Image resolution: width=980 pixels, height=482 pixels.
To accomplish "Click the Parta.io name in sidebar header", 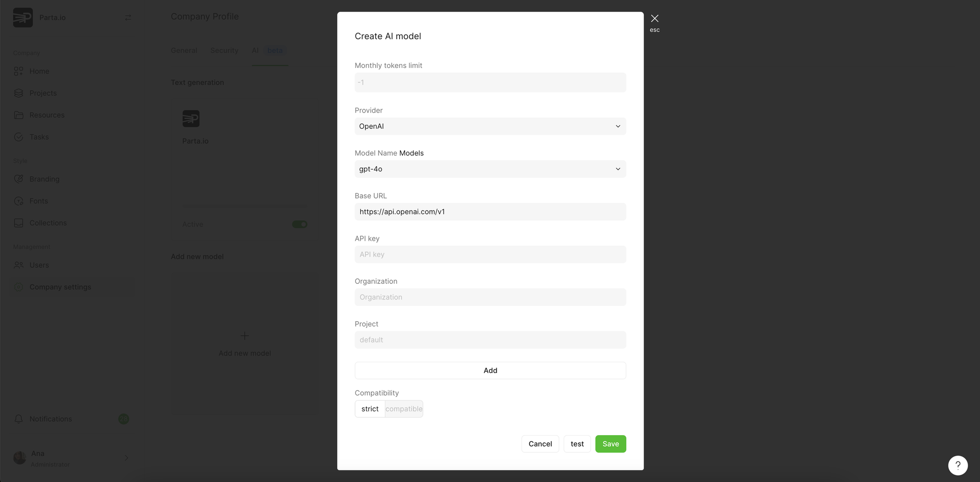I will (x=52, y=18).
